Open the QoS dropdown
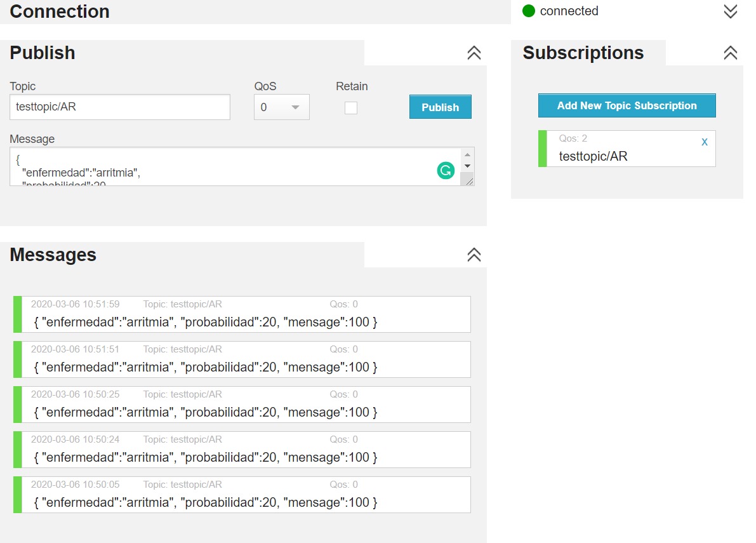 (x=282, y=107)
